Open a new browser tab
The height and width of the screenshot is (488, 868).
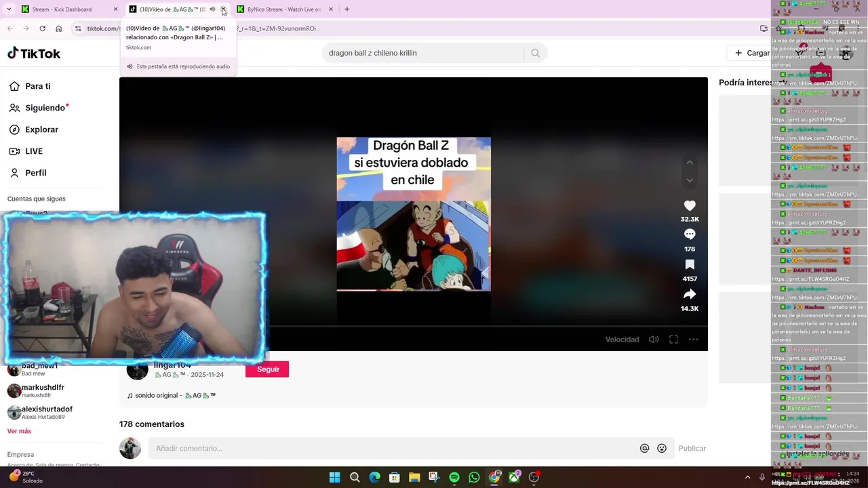pyautogui.click(x=347, y=9)
